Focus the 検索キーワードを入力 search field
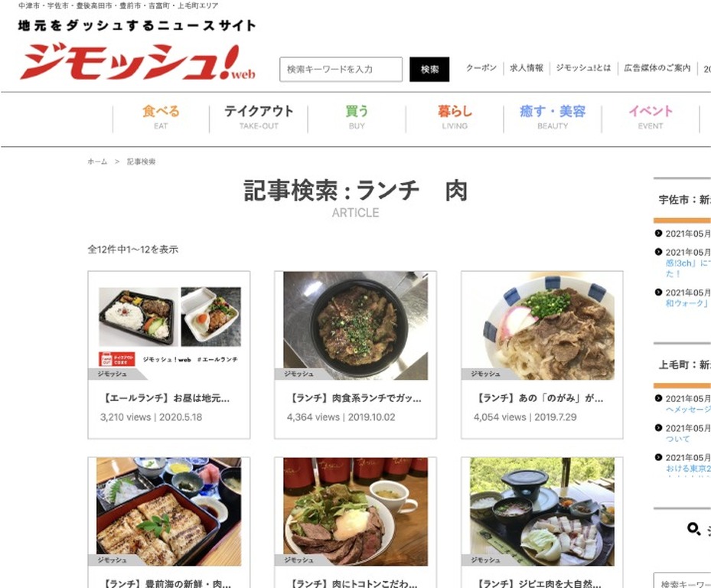711x588 pixels. [341, 70]
